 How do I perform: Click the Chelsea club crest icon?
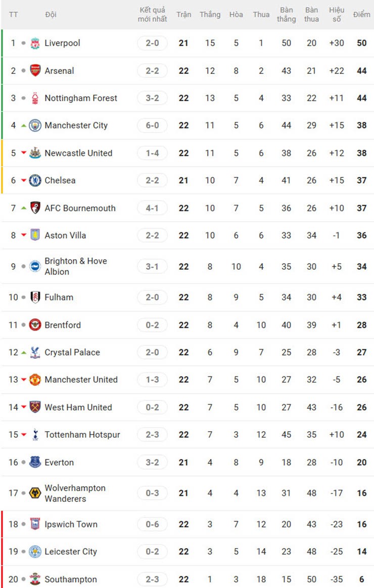click(x=35, y=180)
